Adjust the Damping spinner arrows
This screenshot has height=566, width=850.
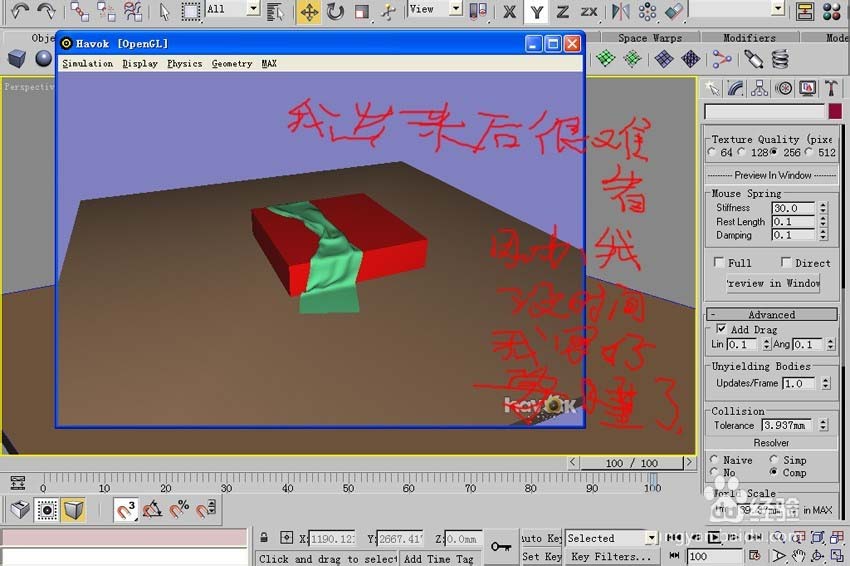coord(823,235)
